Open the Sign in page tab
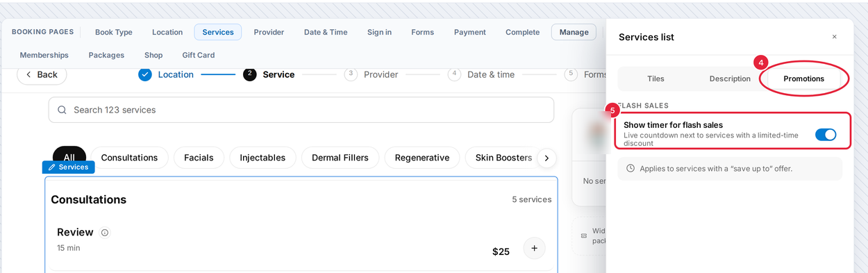The height and width of the screenshot is (273, 868). point(379,32)
